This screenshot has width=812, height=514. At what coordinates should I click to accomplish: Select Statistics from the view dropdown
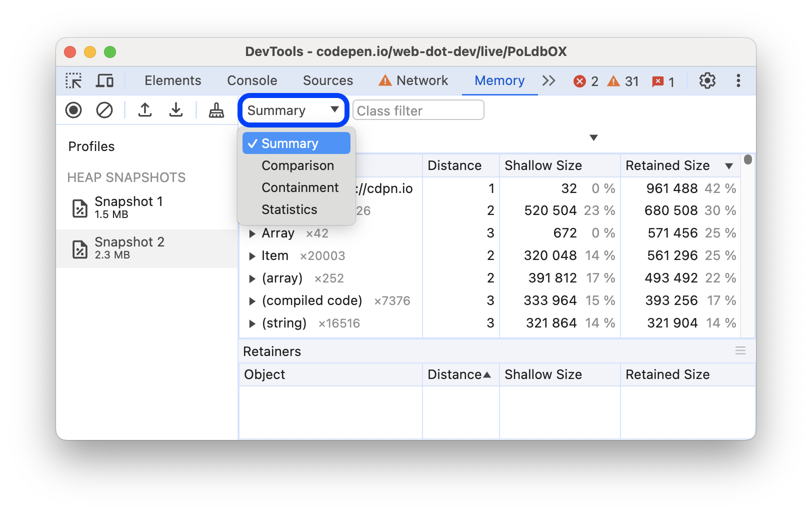pos(289,209)
